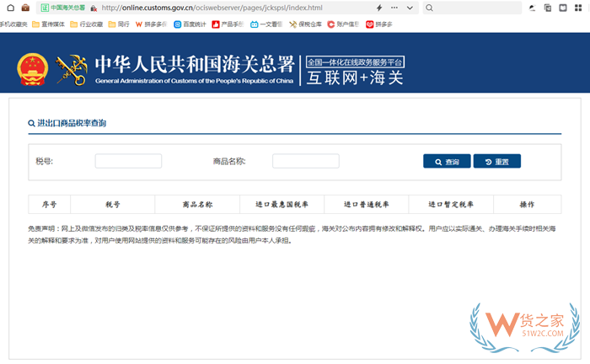
Task: Open the red 拼多多 bookmark at the end
Action: click(x=379, y=24)
